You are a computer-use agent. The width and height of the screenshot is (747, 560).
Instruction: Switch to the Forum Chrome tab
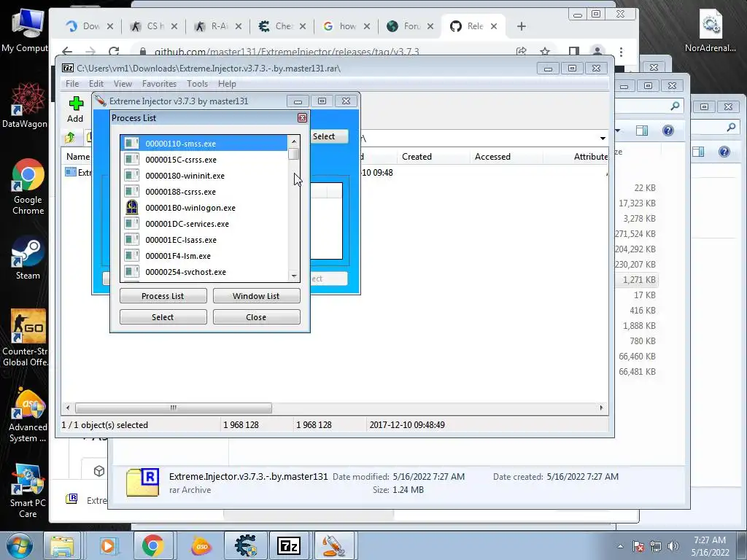click(410, 26)
